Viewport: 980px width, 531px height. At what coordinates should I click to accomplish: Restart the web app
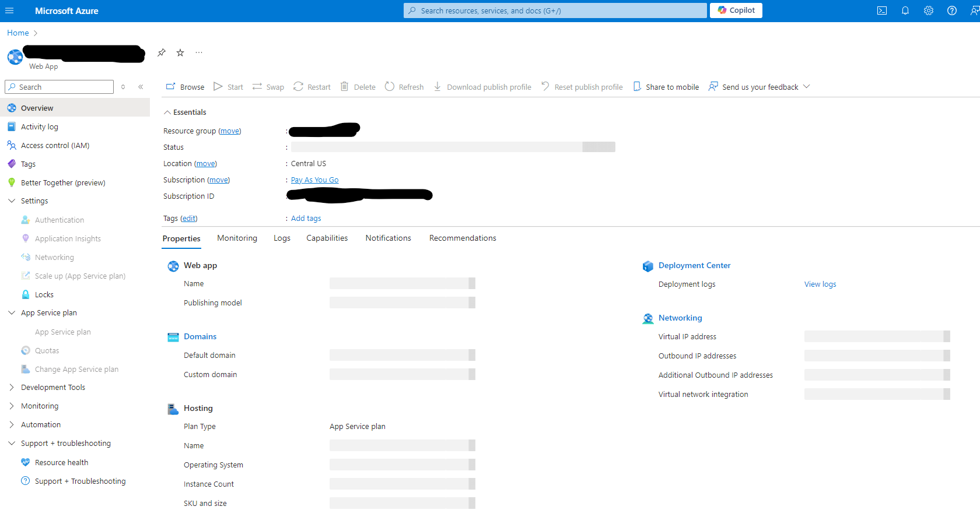(312, 87)
